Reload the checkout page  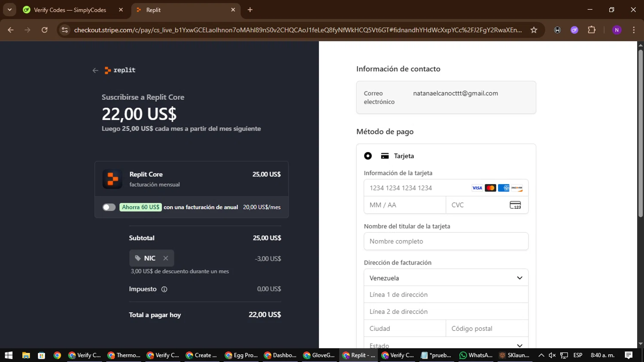[x=44, y=30]
